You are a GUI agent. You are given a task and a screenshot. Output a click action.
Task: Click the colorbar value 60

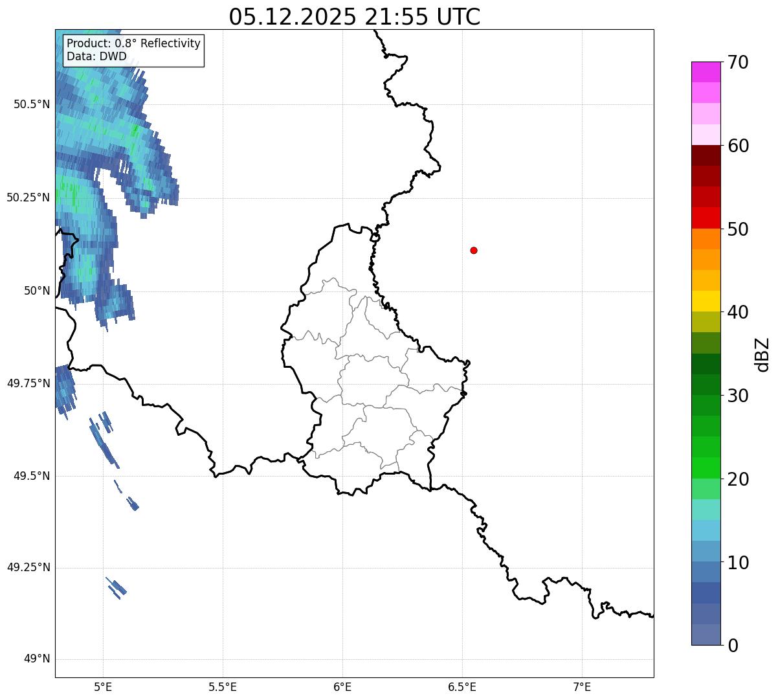click(x=738, y=146)
